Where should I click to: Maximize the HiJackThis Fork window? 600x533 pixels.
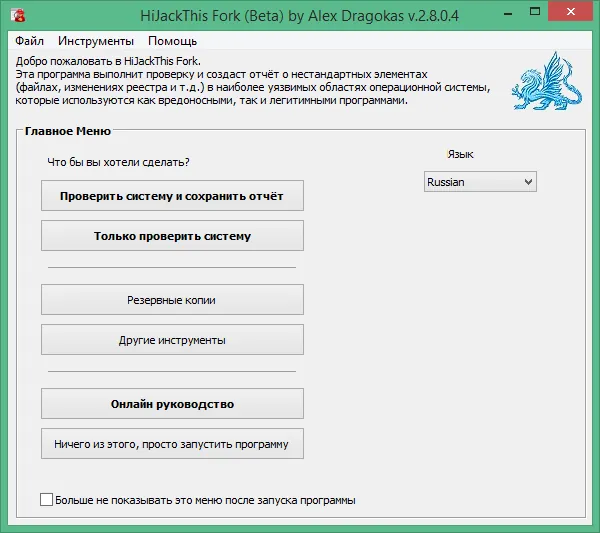click(535, 12)
